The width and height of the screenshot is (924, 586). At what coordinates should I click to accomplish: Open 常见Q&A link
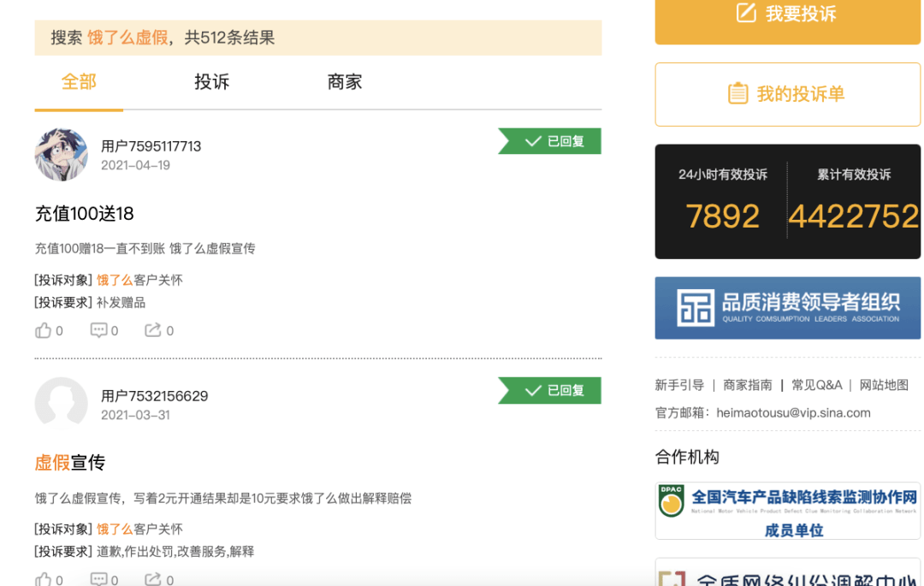817,385
